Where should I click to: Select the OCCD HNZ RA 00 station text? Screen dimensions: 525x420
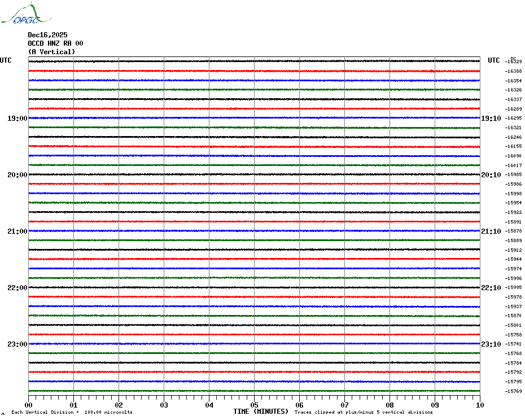55,43
